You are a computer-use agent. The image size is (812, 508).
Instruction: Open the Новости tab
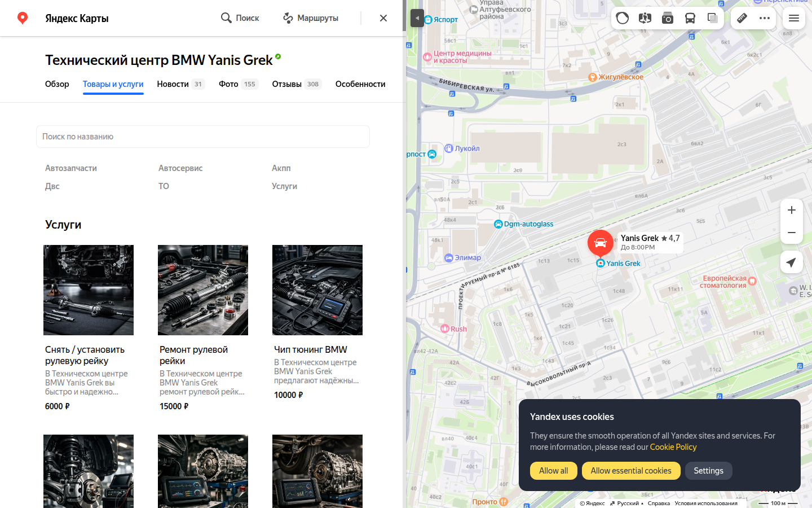(x=180, y=84)
